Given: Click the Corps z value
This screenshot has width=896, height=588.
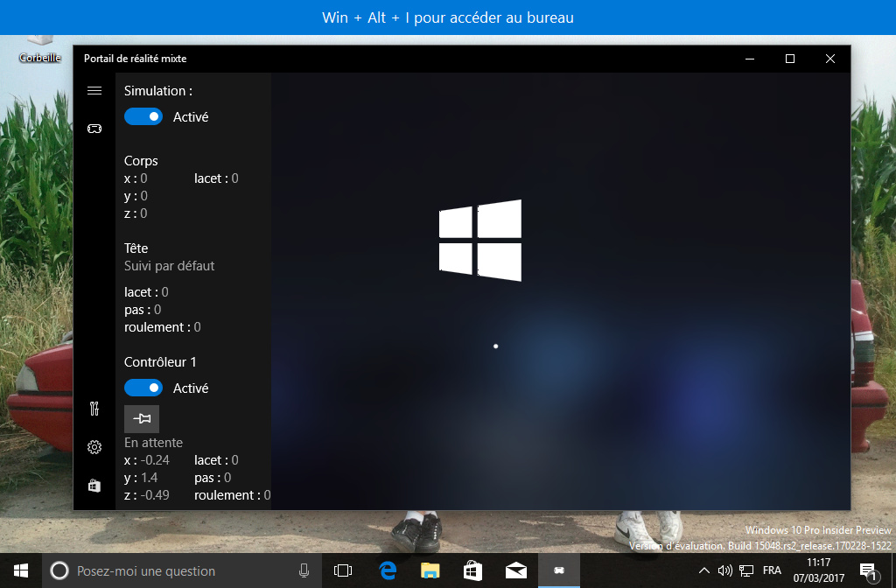Looking at the screenshot, I should tap(143, 213).
